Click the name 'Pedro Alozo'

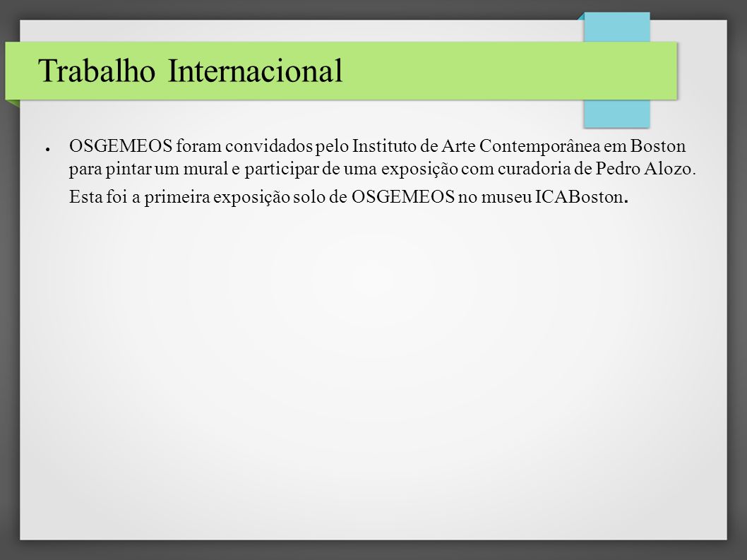click(x=644, y=168)
